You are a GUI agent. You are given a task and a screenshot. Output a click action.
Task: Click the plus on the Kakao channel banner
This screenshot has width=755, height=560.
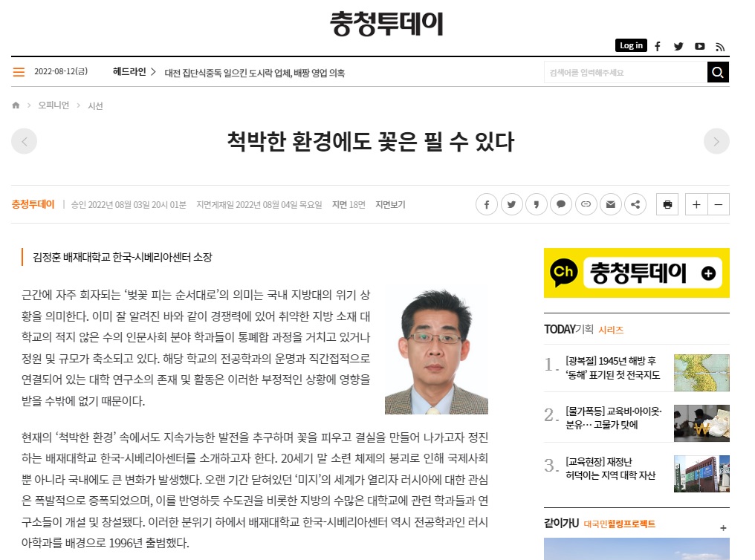pos(708,273)
